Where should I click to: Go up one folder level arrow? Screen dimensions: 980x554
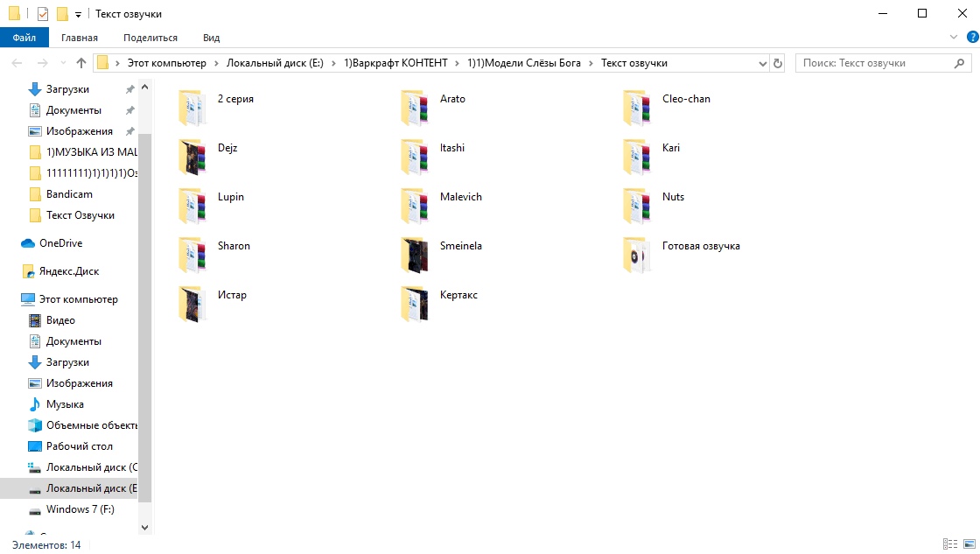click(81, 63)
